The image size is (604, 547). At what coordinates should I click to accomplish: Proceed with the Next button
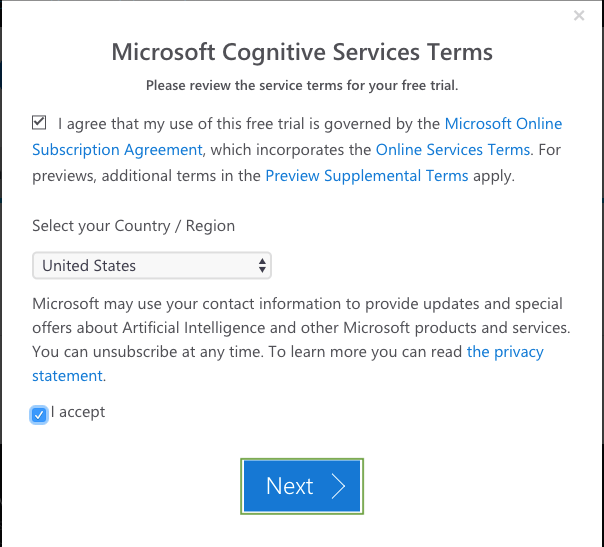click(x=302, y=486)
